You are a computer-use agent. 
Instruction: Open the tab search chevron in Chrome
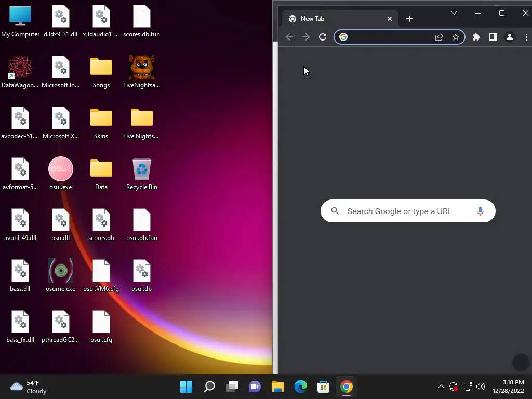454,13
